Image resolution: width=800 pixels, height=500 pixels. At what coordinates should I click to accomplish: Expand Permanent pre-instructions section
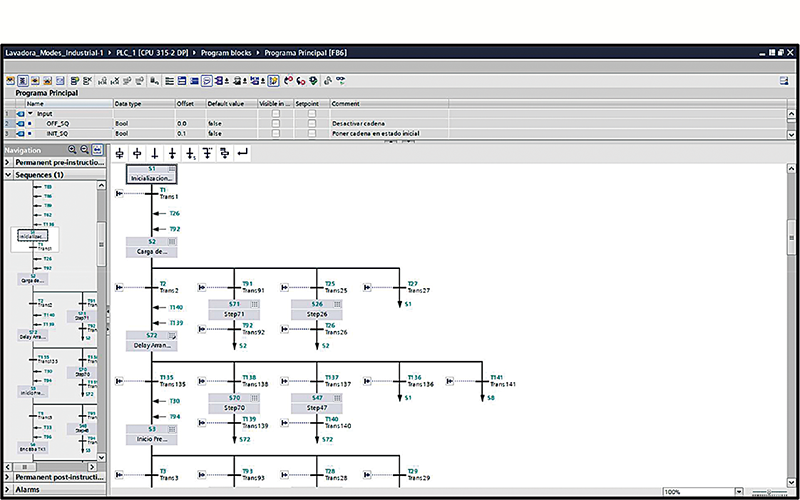(9, 161)
